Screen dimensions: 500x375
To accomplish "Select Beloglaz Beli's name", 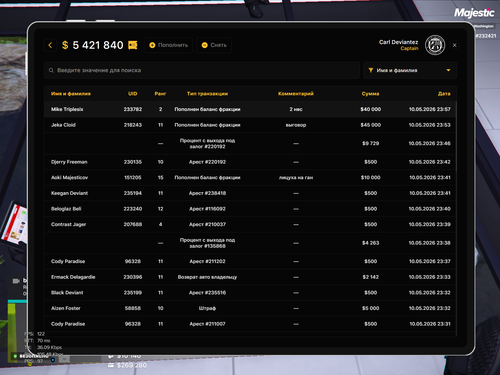I will click(66, 209).
